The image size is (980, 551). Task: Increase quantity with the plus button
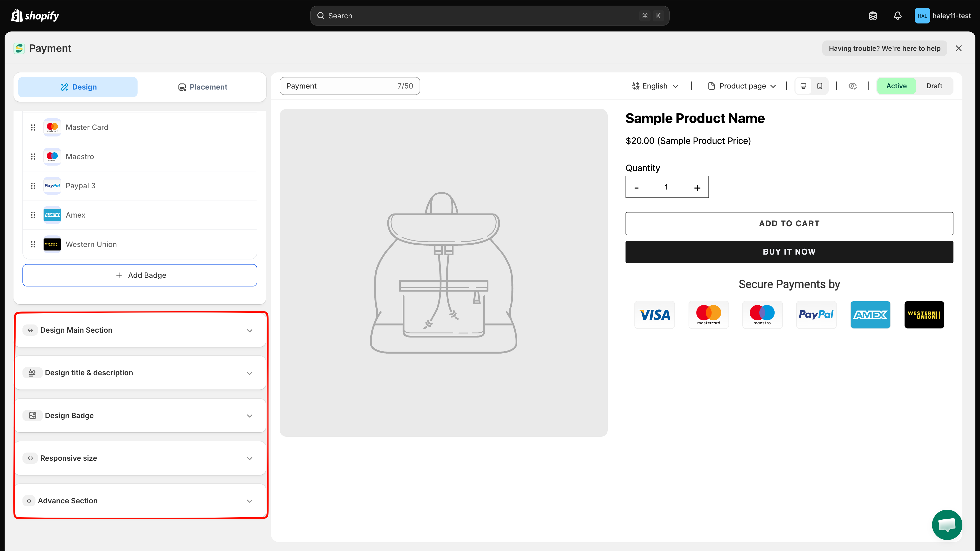(697, 187)
